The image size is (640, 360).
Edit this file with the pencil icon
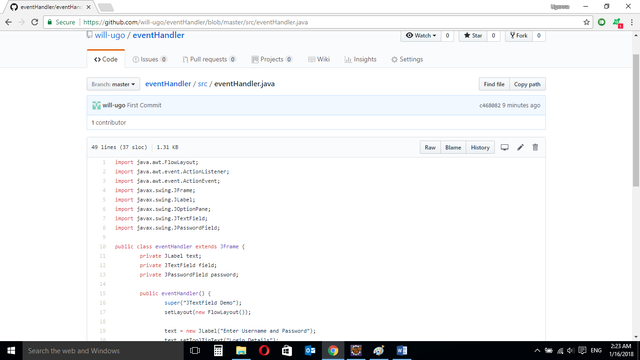[x=520, y=147]
